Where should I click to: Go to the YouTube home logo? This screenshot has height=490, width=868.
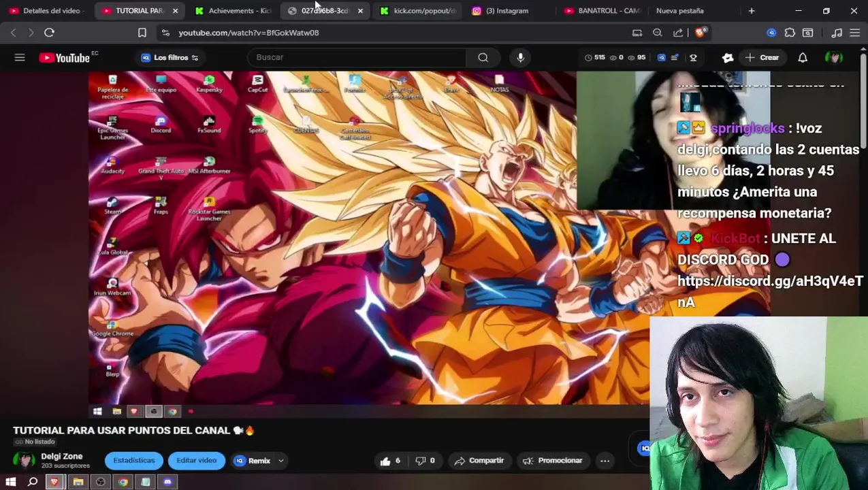[65, 58]
